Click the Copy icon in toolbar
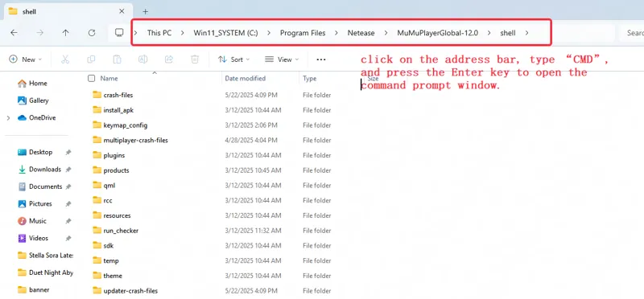The image size is (644, 299). coord(91,59)
